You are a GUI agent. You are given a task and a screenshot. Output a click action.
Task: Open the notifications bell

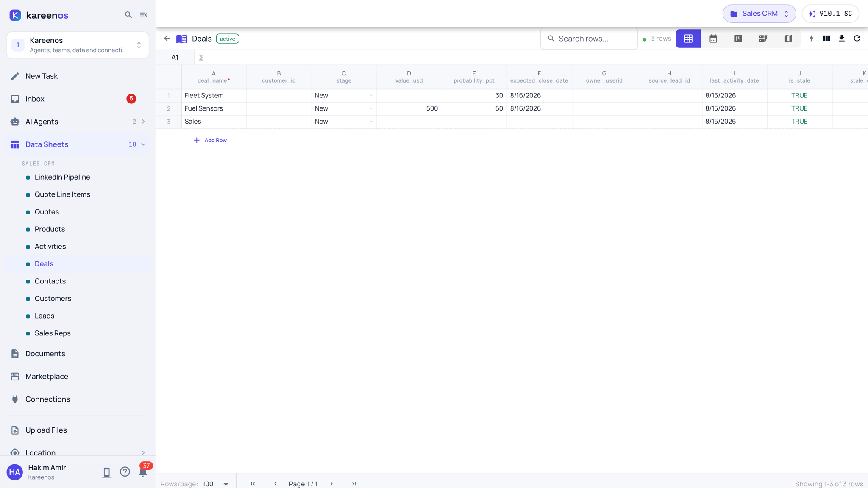tap(143, 472)
